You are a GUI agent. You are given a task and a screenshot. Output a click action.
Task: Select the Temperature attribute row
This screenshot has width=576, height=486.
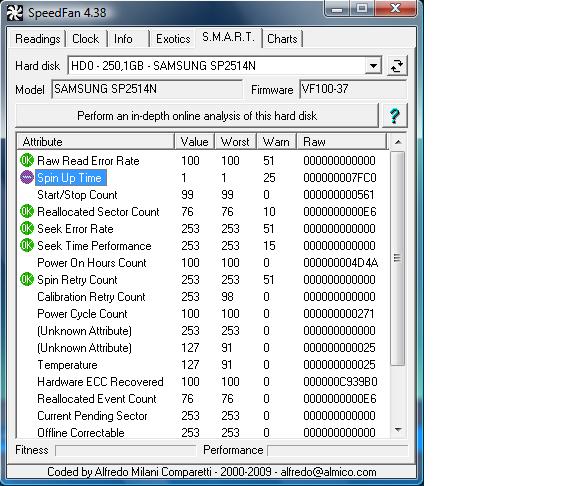click(x=203, y=365)
